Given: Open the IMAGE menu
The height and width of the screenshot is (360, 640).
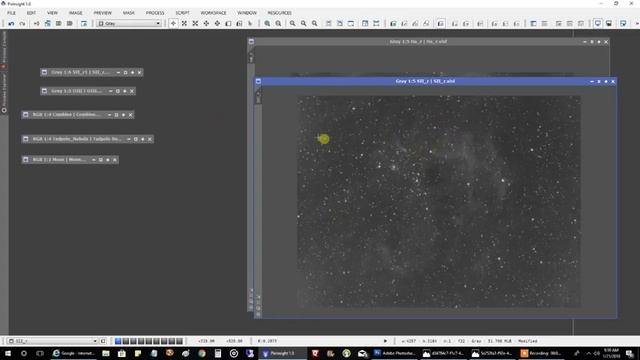Looking at the screenshot, I should coord(76,13).
